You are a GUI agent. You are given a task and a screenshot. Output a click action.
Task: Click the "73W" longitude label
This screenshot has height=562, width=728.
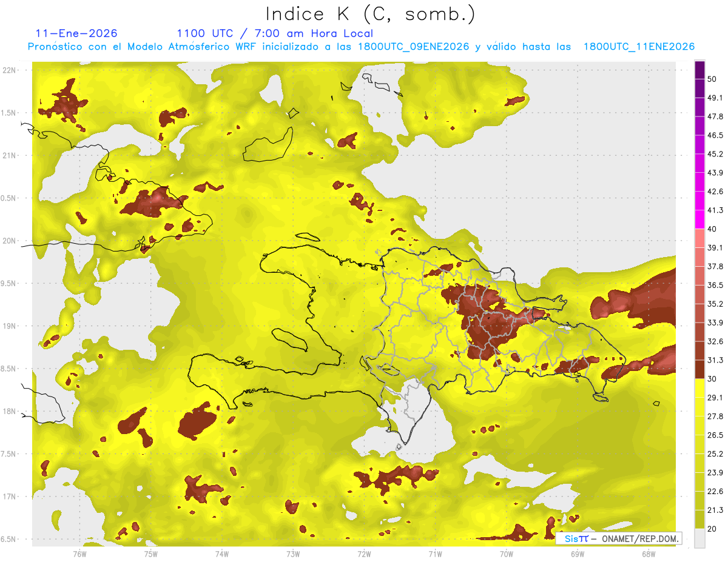(292, 554)
